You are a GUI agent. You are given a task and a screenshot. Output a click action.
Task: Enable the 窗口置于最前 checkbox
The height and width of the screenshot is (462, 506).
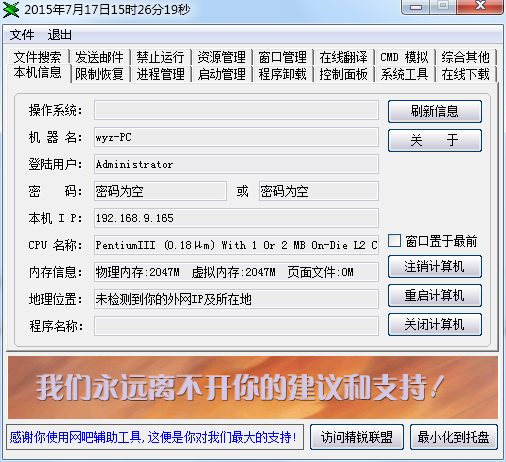click(x=395, y=241)
